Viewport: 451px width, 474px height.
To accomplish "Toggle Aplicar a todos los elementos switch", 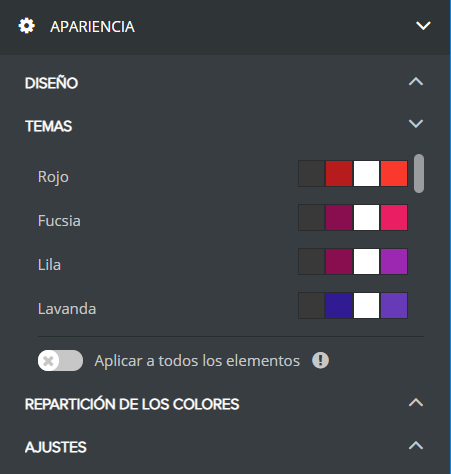I will tap(60, 360).
